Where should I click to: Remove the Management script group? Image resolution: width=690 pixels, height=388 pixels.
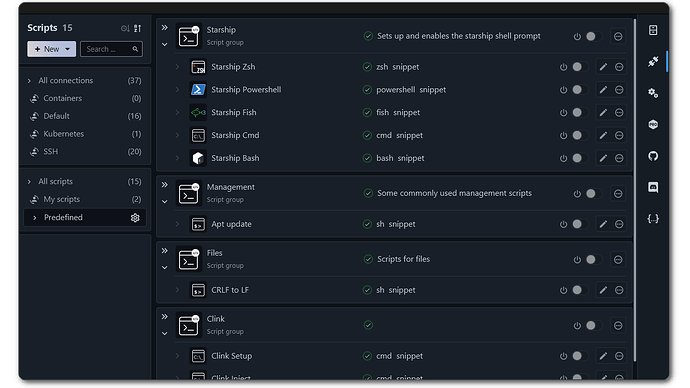point(618,194)
